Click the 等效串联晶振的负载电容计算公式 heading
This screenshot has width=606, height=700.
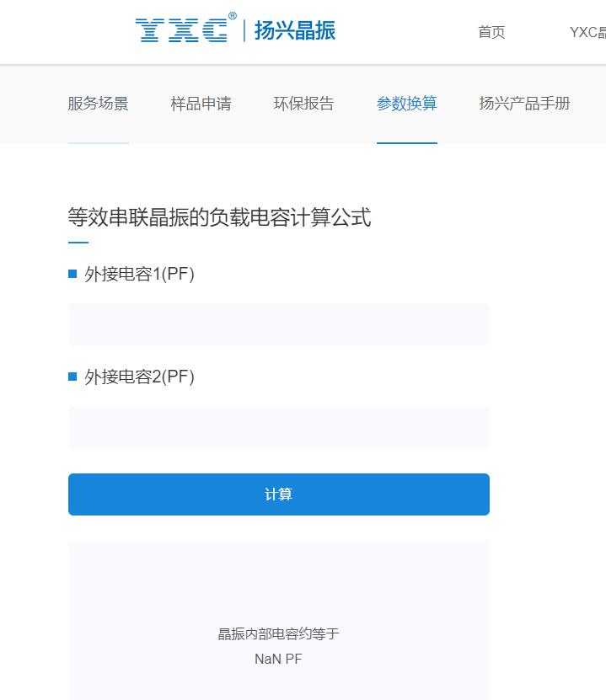pyautogui.click(x=219, y=217)
